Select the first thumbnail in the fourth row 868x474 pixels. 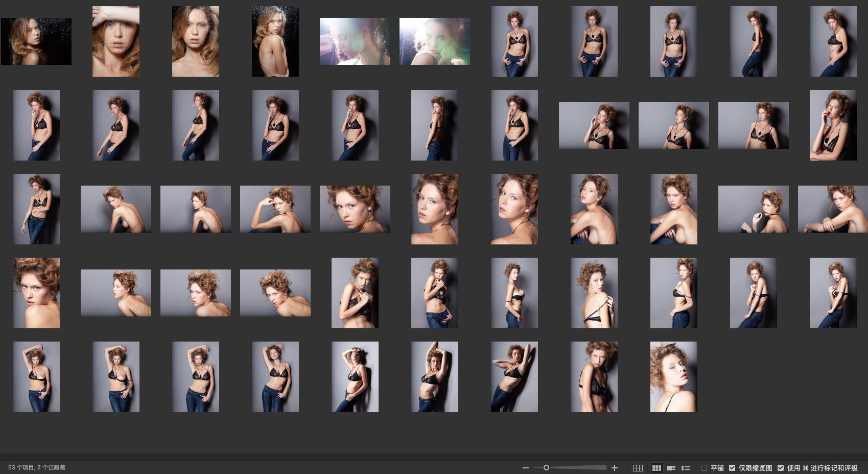(36, 293)
